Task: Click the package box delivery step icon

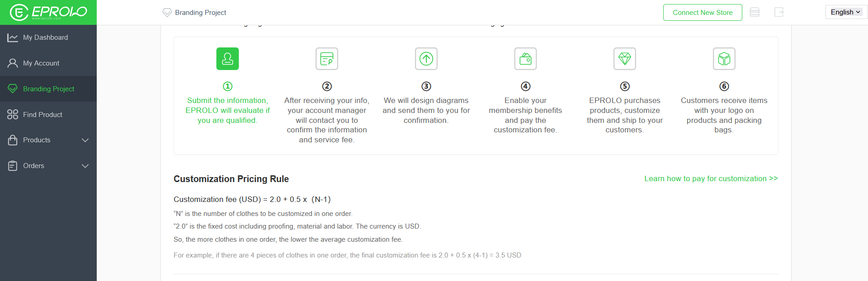Action: pyautogui.click(x=724, y=59)
